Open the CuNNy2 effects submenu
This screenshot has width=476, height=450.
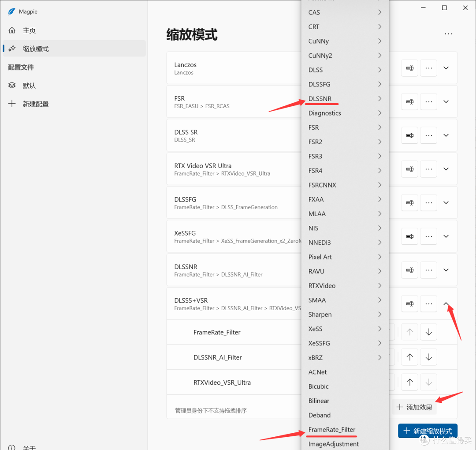coord(345,56)
